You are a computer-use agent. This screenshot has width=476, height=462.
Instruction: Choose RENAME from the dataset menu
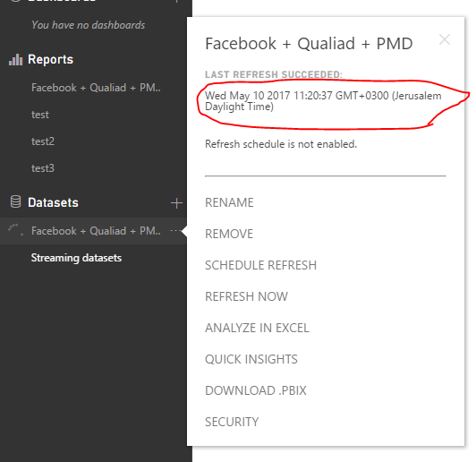(x=229, y=202)
